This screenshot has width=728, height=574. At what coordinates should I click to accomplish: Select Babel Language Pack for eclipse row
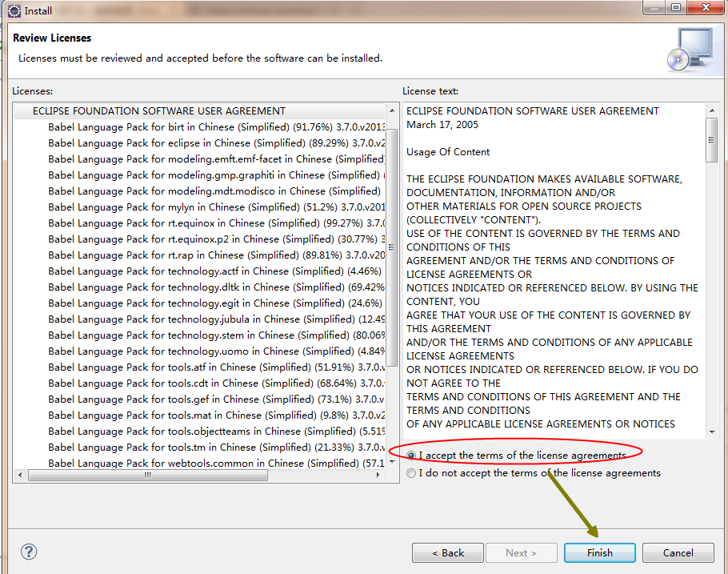pyautogui.click(x=216, y=143)
